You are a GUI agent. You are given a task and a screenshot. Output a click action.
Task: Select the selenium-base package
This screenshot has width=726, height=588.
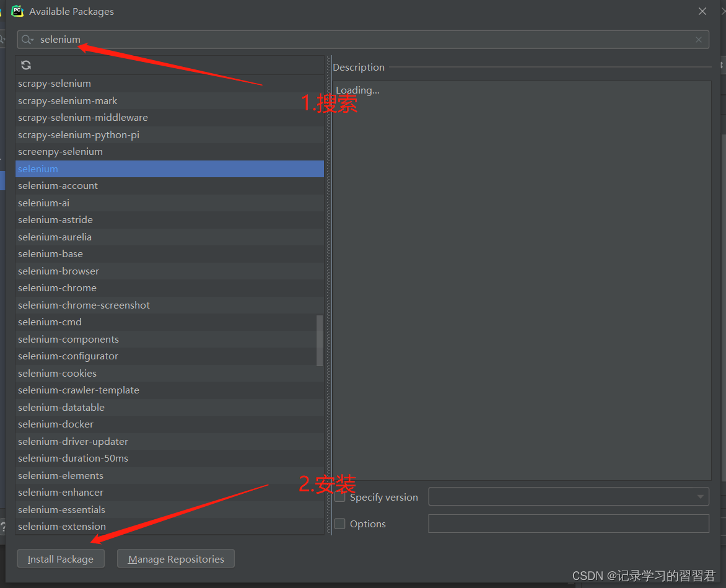[x=170, y=253]
